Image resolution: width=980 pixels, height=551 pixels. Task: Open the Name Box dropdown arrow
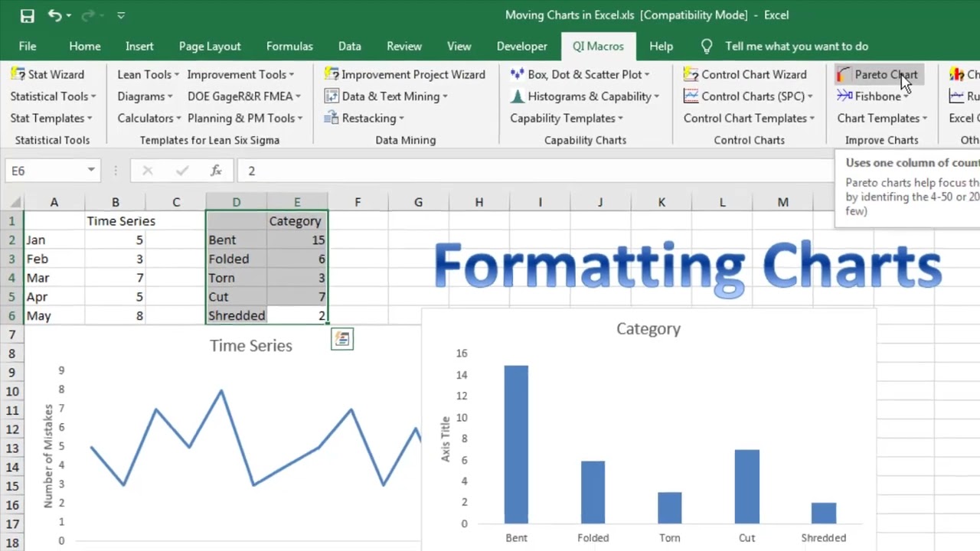(x=91, y=171)
